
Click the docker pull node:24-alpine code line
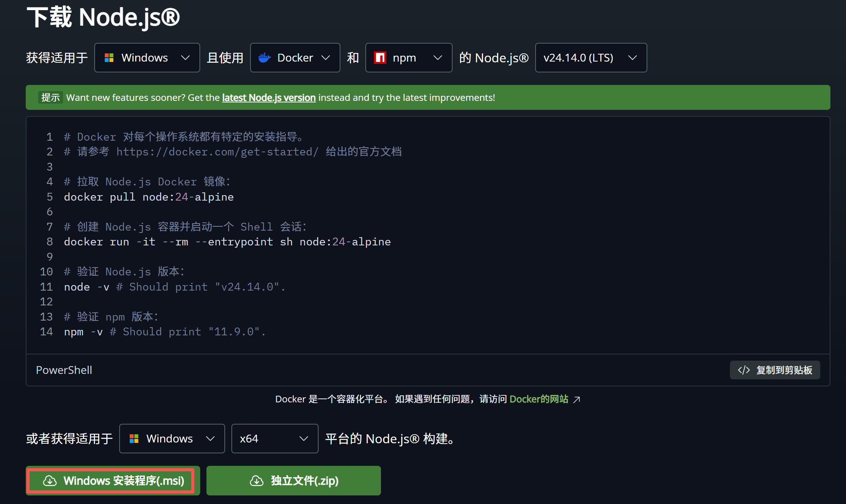(x=149, y=197)
